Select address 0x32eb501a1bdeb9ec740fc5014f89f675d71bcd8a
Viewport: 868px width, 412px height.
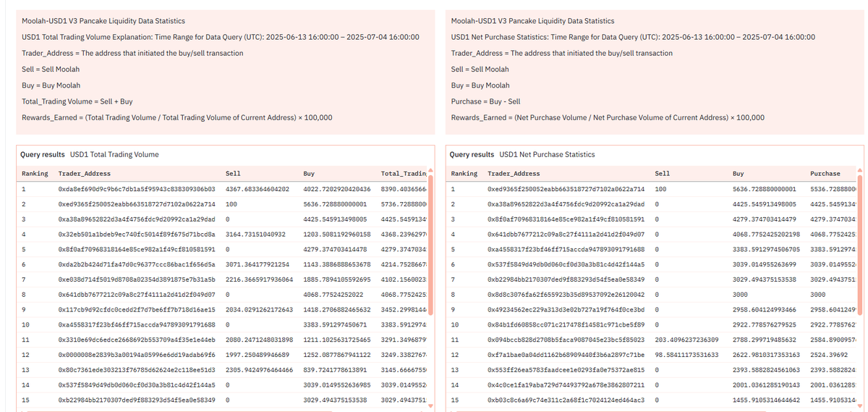(x=137, y=235)
